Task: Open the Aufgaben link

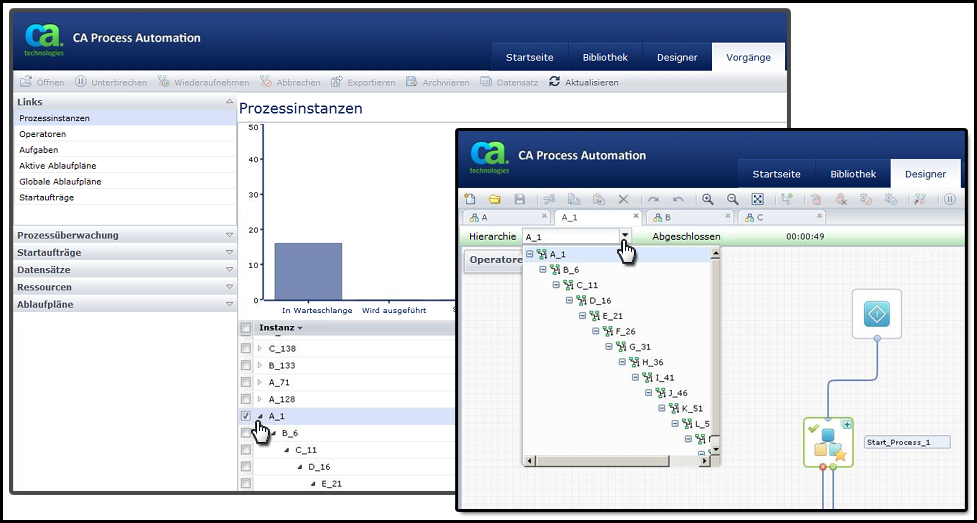Action: click(39, 150)
